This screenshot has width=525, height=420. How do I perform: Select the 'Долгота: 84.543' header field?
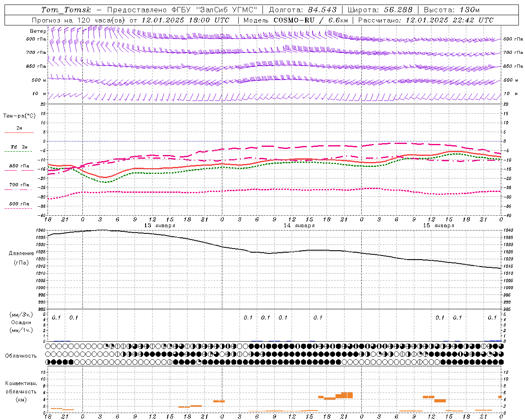pyautogui.click(x=303, y=10)
